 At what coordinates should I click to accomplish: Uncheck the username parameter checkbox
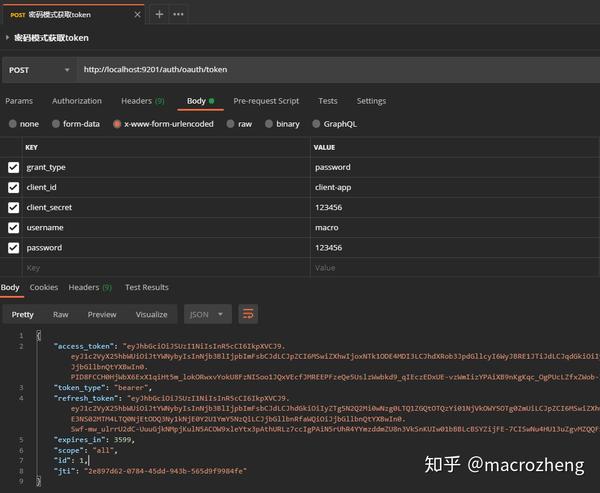pos(13,228)
